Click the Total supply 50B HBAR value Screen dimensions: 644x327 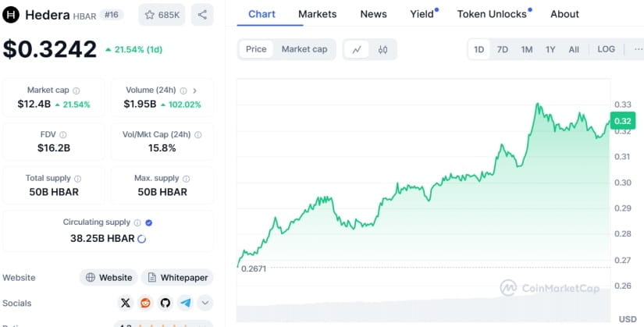(x=54, y=192)
